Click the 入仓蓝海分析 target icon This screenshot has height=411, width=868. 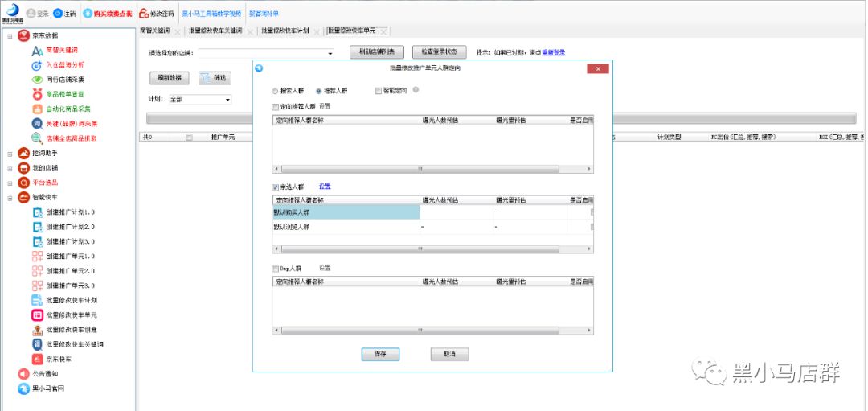(x=37, y=65)
